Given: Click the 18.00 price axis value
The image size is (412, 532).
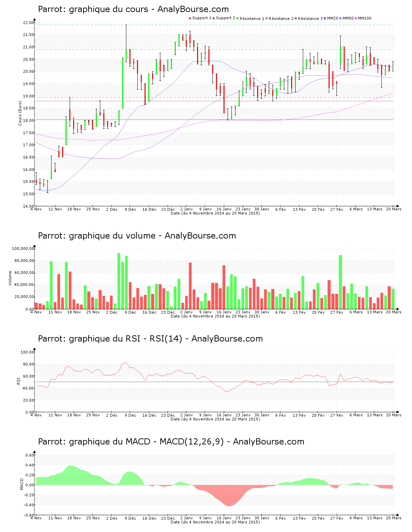Looking at the screenshot, I should (x=28, y=120).
